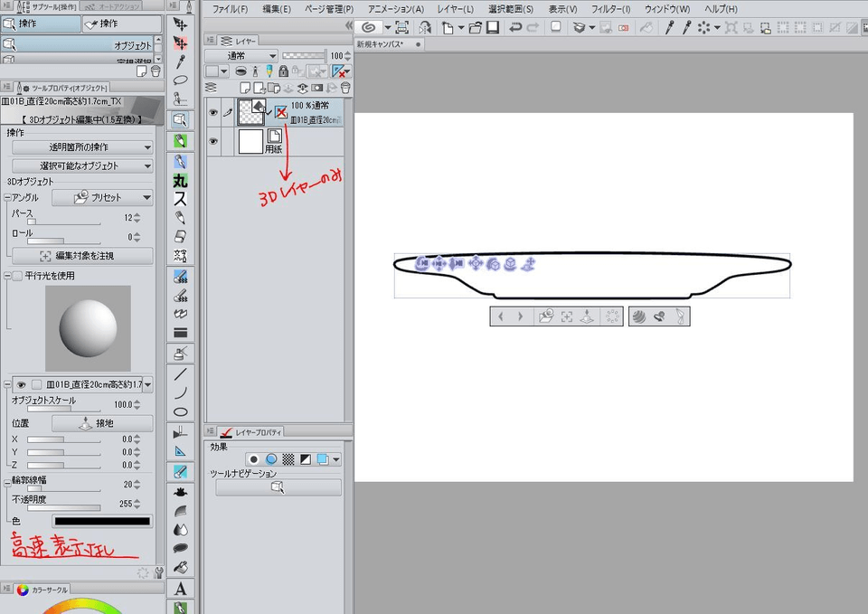Hide the 用紙 paper layer
The height and width of the screenshot is (614, 868).
tap(214, 141)
